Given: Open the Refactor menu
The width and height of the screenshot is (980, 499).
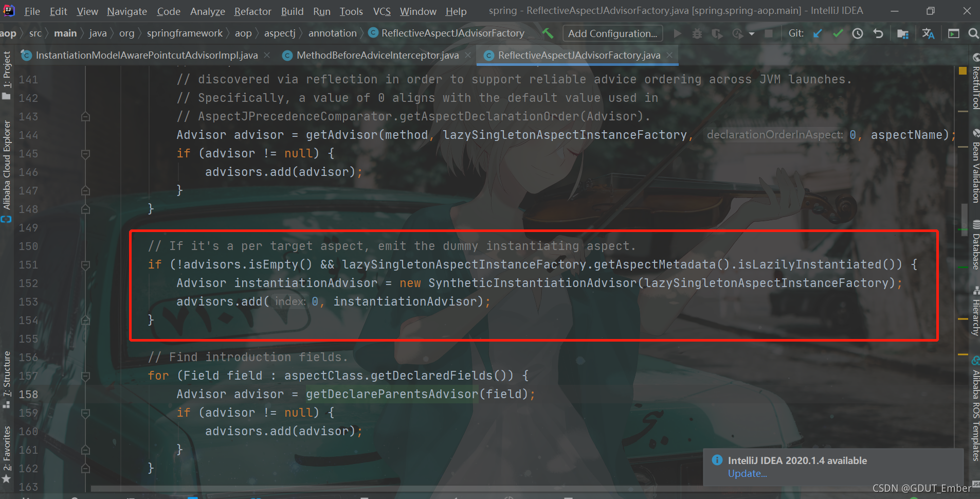Looking at the screenshot, I should 252,11.
